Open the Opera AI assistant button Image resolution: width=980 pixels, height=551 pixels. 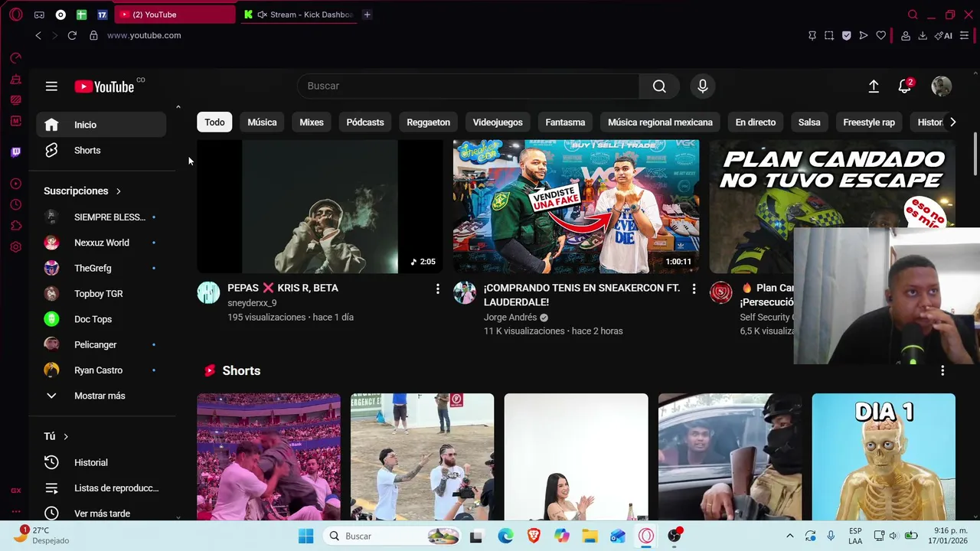pyautogui.click(x=943, y=35)
